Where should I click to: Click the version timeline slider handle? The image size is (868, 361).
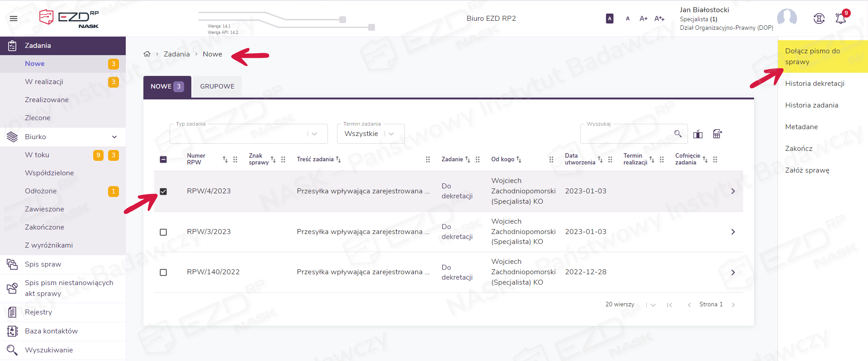click(x=343, y=19)
